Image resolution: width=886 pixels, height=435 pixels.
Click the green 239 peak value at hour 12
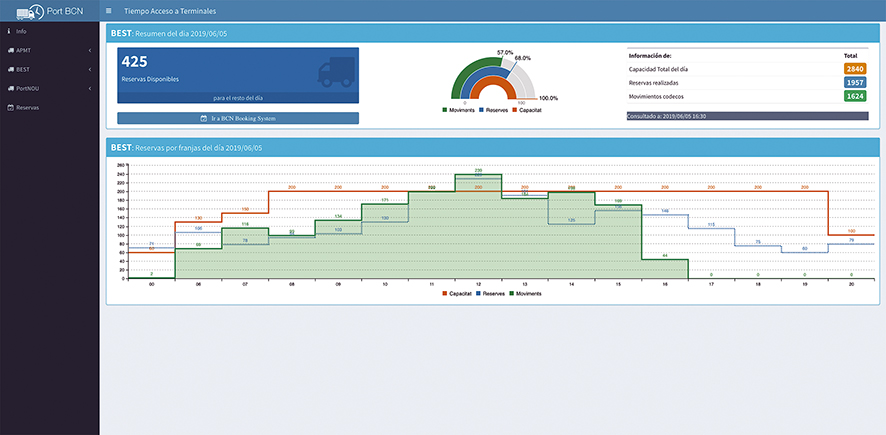point(479,170)
